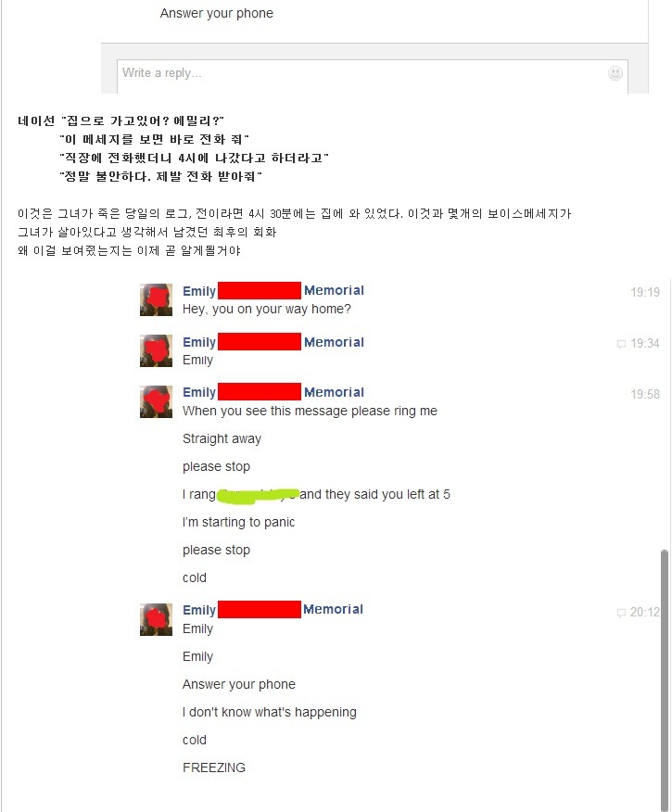Click the 19:58 message timestamp
The image size is (672, 812).
point(645,394)
